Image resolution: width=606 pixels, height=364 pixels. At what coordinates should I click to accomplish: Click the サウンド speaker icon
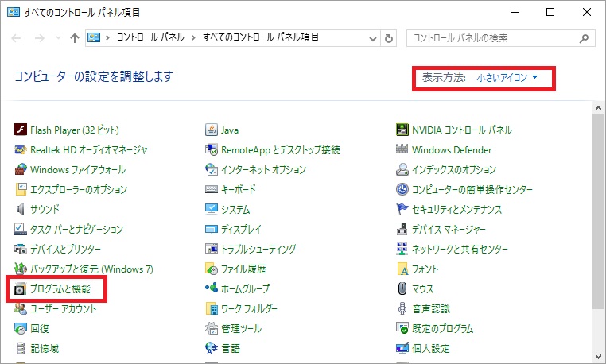pyautogui.click(x=21, y=209)
